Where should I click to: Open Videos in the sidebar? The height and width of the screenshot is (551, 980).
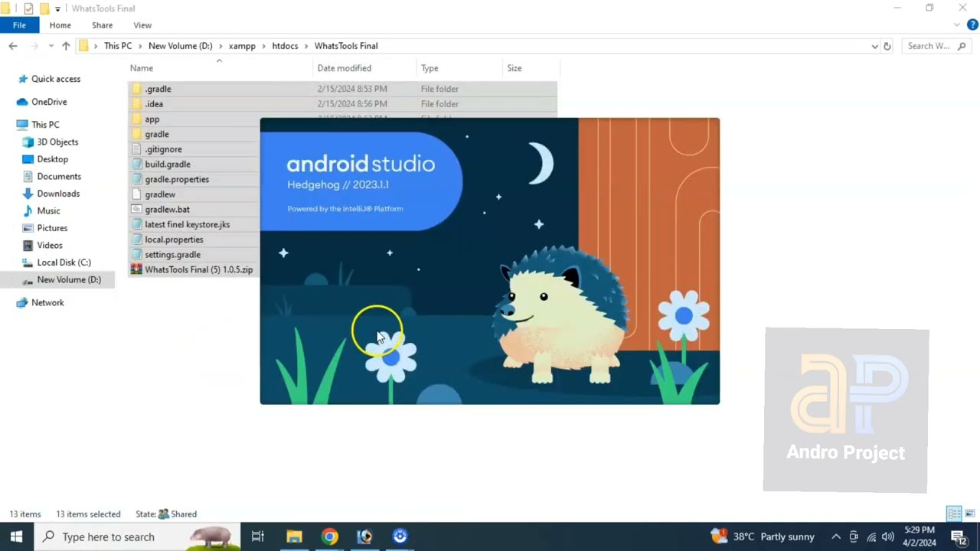point(50,245)
